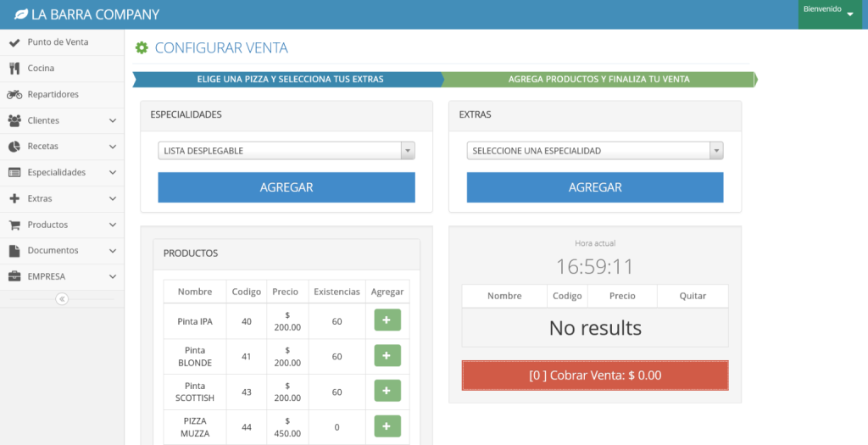
Task: Collapse the sidebar with the double-arrow icon
Action: (x=62, y=298)
